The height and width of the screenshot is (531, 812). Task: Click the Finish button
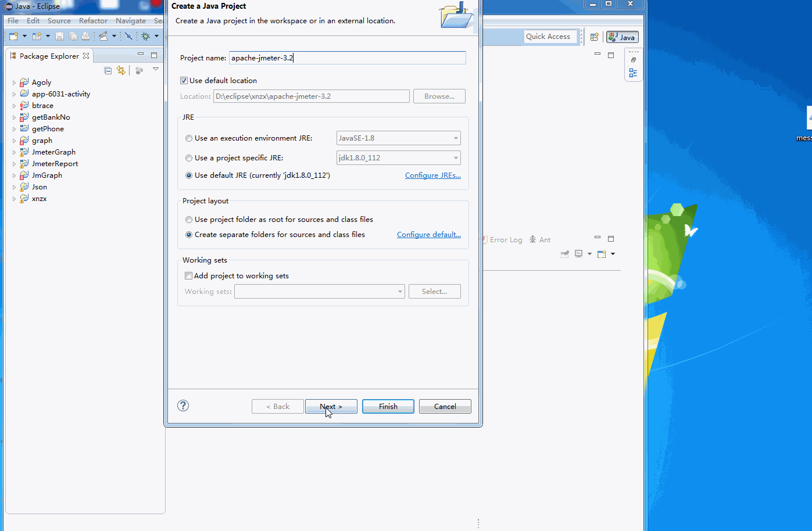[x=388, y=406]
